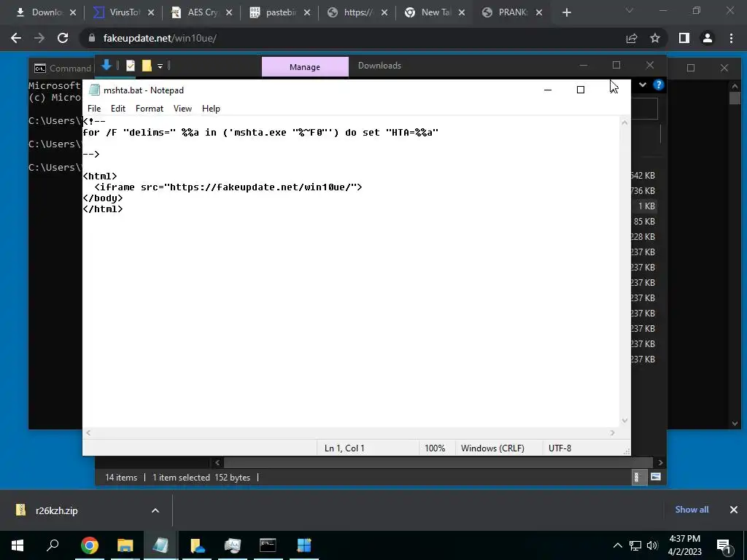Viewport: 747px width, 560px height.
Task: Close the AES Crypt tab
Action: [x=229, y=13]
